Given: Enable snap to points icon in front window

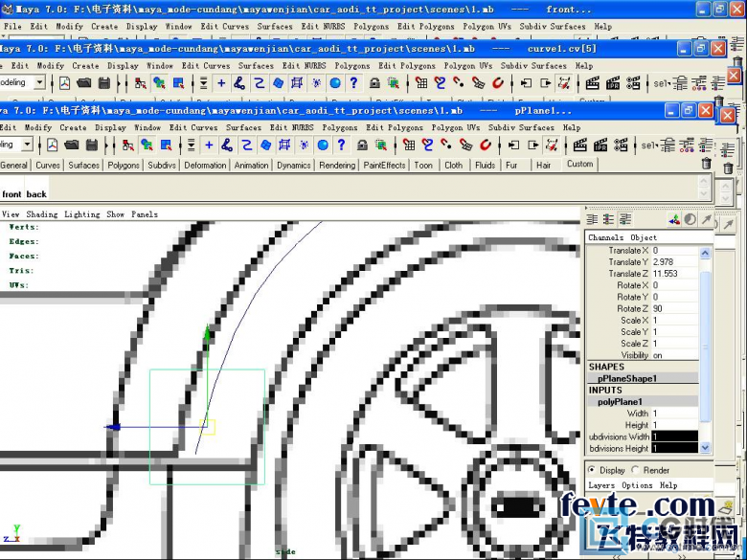Looking at the screenshot, I should click(x=446, y=145).
